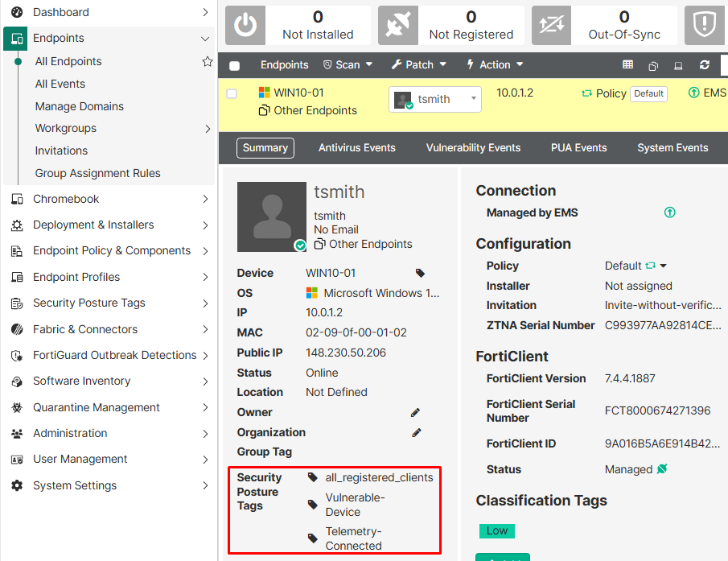728x561 pixels.
Task: Click the tsmith profile picture
Action: click(x=271, y=216)
